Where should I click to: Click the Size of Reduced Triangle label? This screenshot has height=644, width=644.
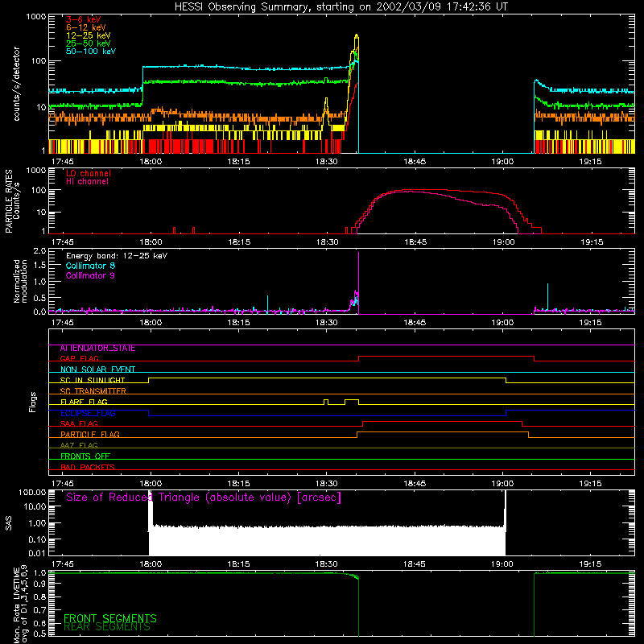(x=204, y=497)
